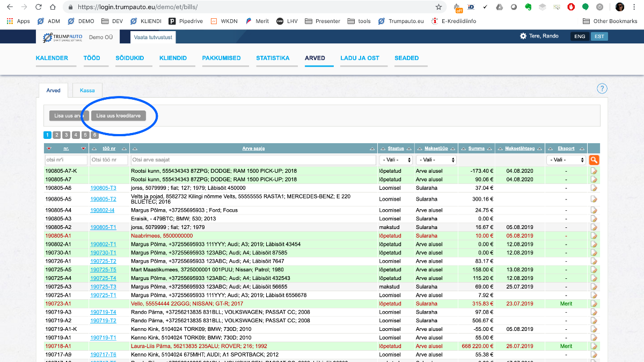Image resolution: width=644 pixels, height=362 pixels.
Task: Open the edit icon for invoice 190723-A1
Action: (594, 304)
